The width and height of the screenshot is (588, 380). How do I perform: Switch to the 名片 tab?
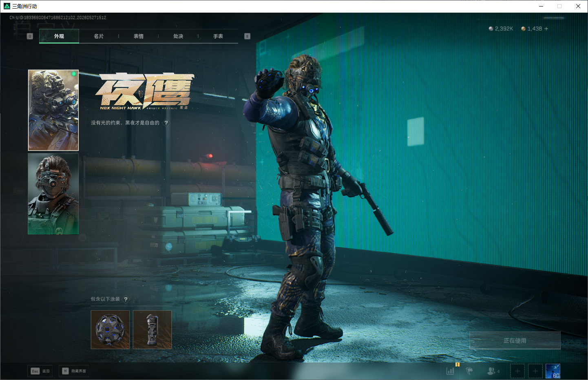pyautogui.click(x=99, y=36)
